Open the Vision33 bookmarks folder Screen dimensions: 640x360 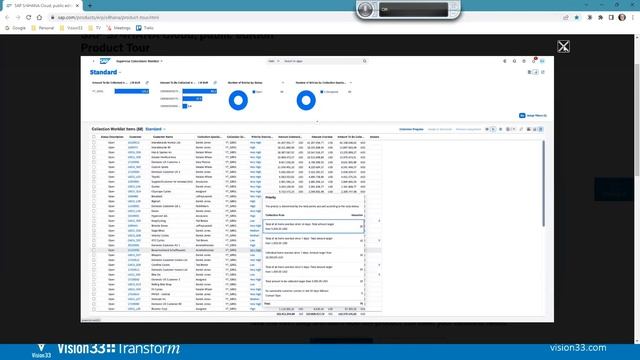[x=71, y=28]
